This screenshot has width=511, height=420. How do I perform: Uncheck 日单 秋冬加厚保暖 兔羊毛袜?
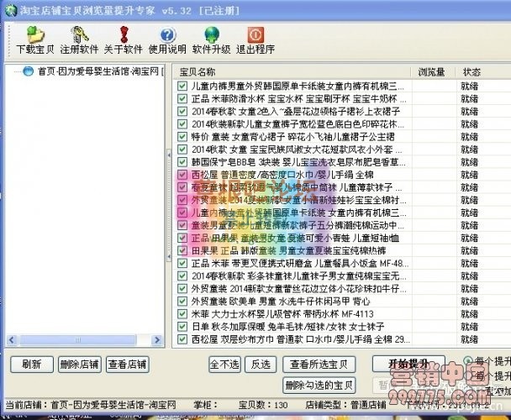182,327
